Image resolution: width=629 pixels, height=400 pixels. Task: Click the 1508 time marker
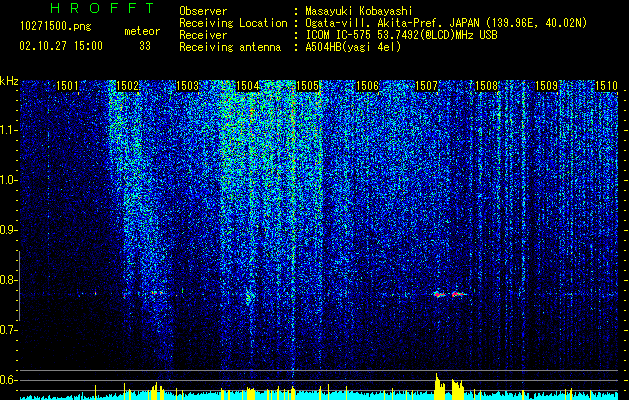coord(486,86)
